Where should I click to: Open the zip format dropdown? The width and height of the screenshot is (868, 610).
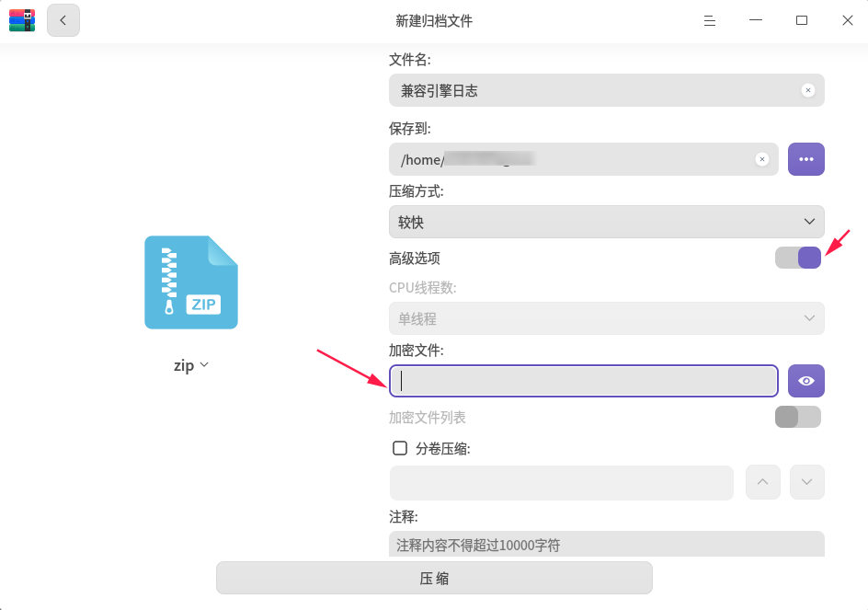click(x=191, y=365)
